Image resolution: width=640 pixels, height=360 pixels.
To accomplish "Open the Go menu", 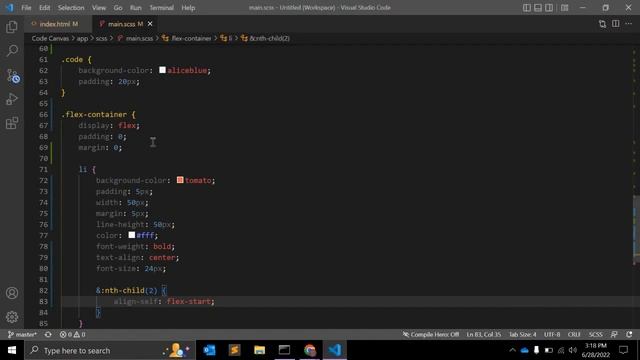I will click(x=118, y=7).
